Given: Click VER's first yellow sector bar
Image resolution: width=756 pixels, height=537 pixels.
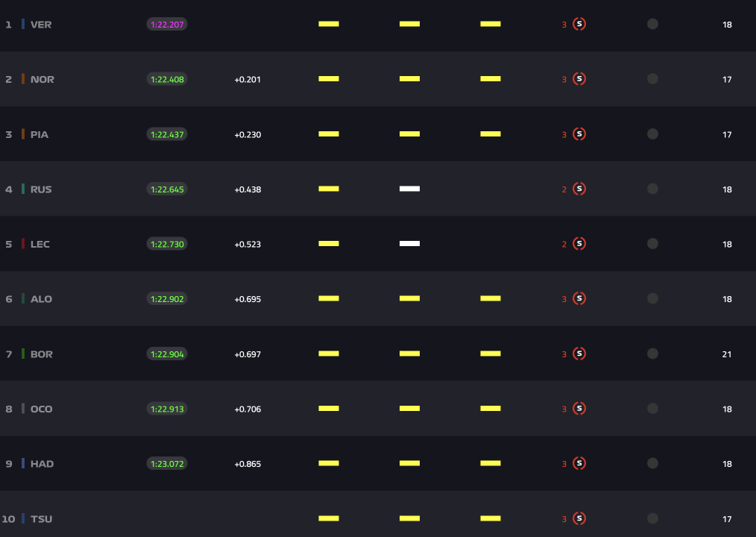Looking at the screenshot, I should coord(329,24).
